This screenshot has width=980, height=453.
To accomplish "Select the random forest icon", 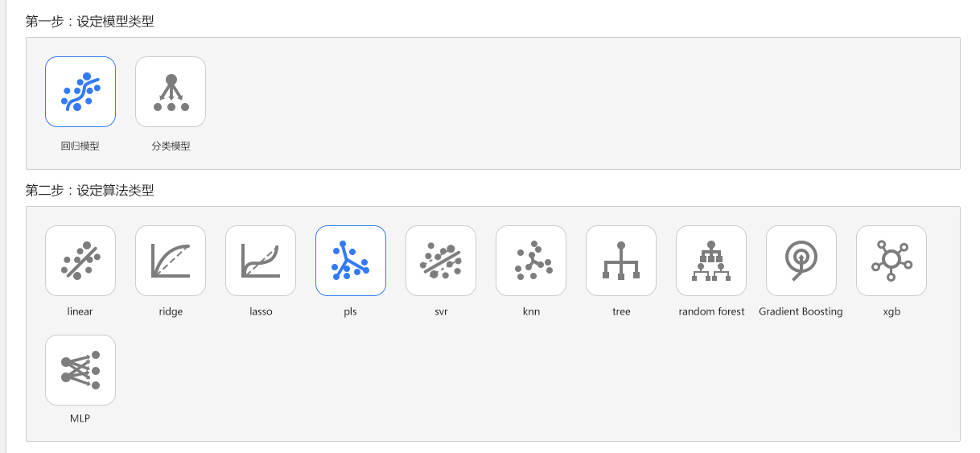I will pyautogui.click(x=711, y=261).
